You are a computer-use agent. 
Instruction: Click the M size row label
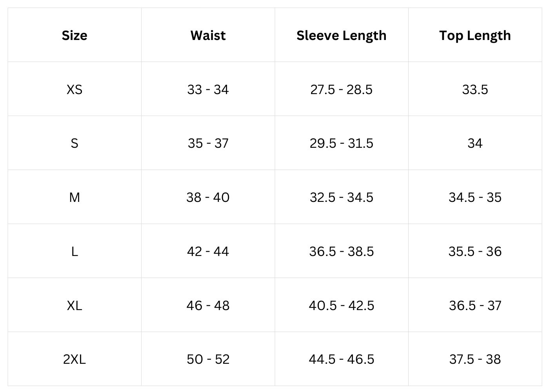point(75,197)
